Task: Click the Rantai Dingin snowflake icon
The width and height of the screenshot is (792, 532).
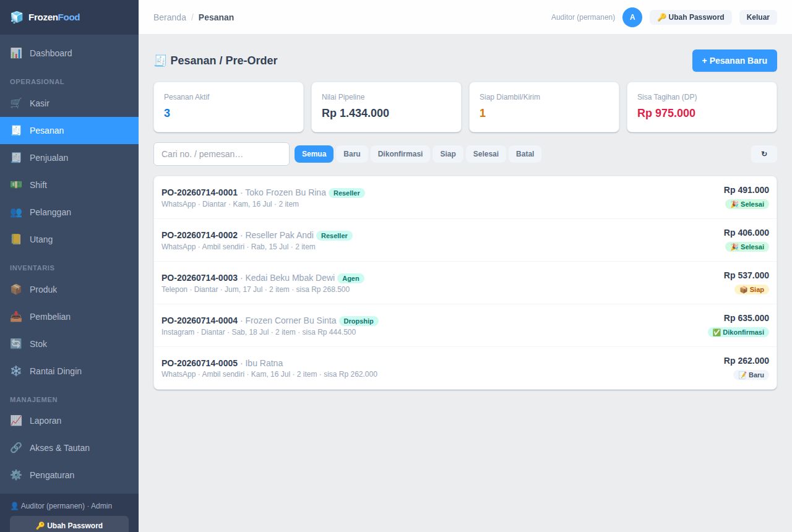Action: click(x=16, y=371)
